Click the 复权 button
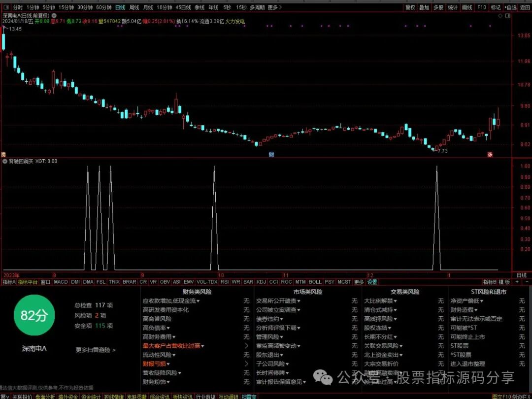 pos(410,7)
